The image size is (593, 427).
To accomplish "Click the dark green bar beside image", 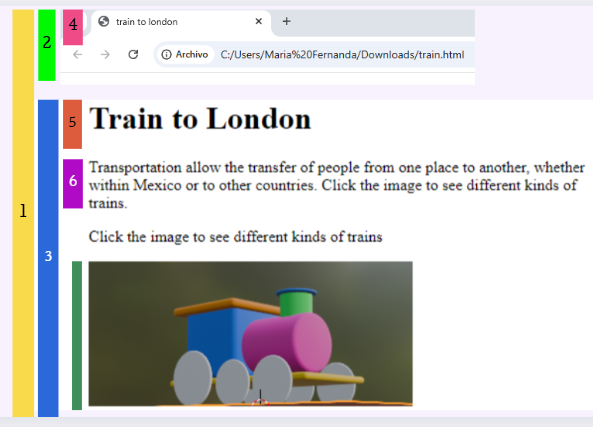I will click(77, 335).
